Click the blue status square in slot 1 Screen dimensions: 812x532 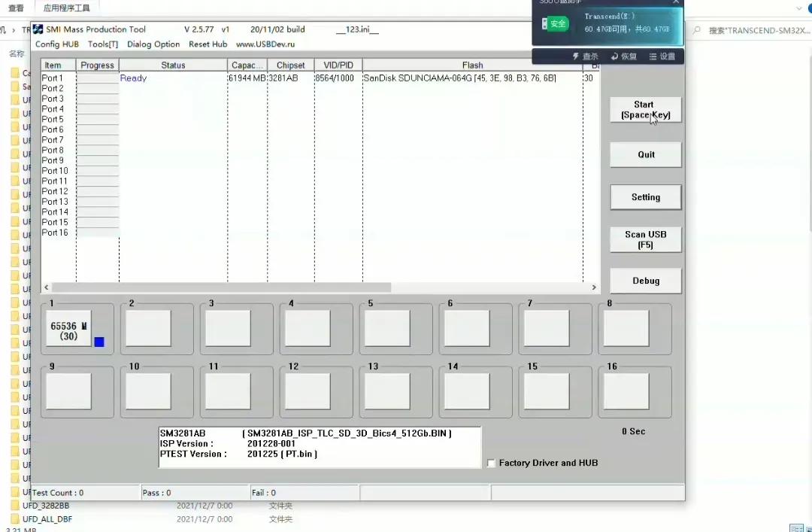tap(99, 342)
